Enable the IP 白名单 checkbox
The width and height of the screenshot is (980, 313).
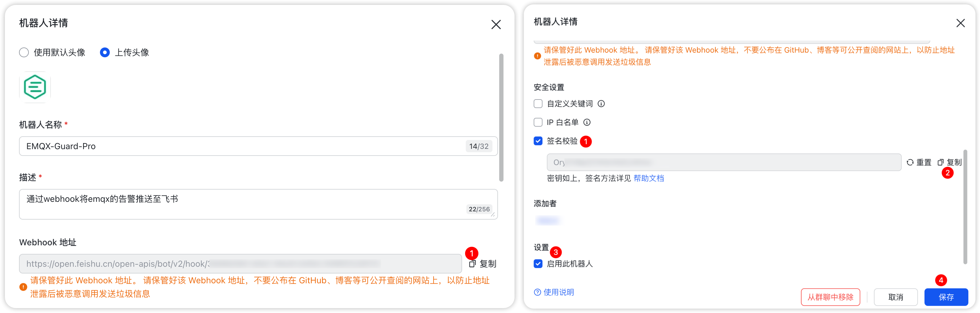click(538, 122)
